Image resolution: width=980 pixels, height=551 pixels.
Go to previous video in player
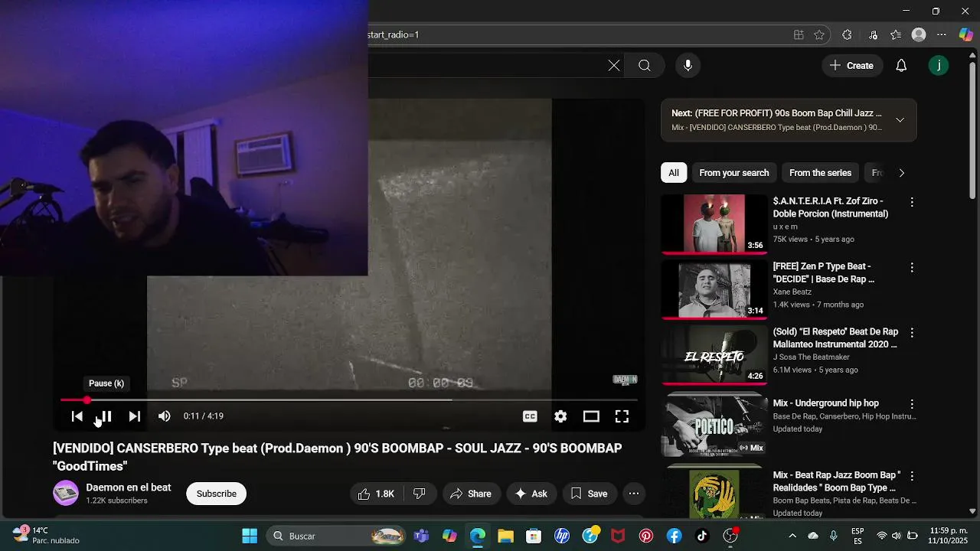77,416
